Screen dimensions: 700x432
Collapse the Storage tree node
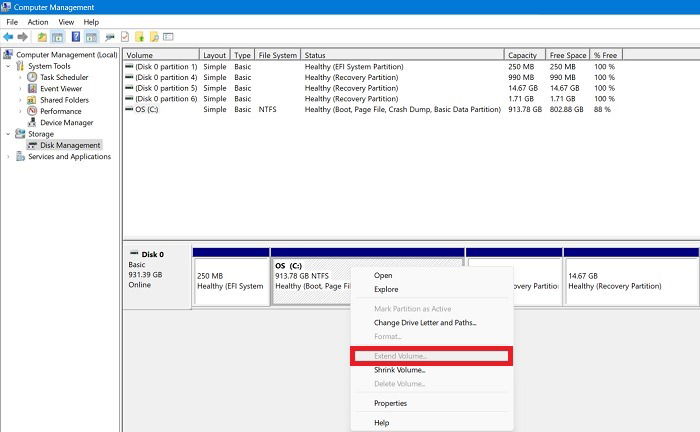click(x=8, y=134)
